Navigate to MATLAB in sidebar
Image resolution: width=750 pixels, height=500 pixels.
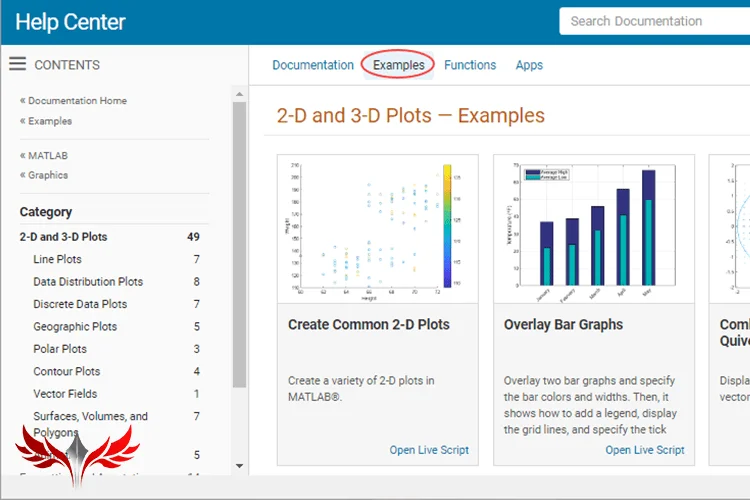[x=44, y=156]
